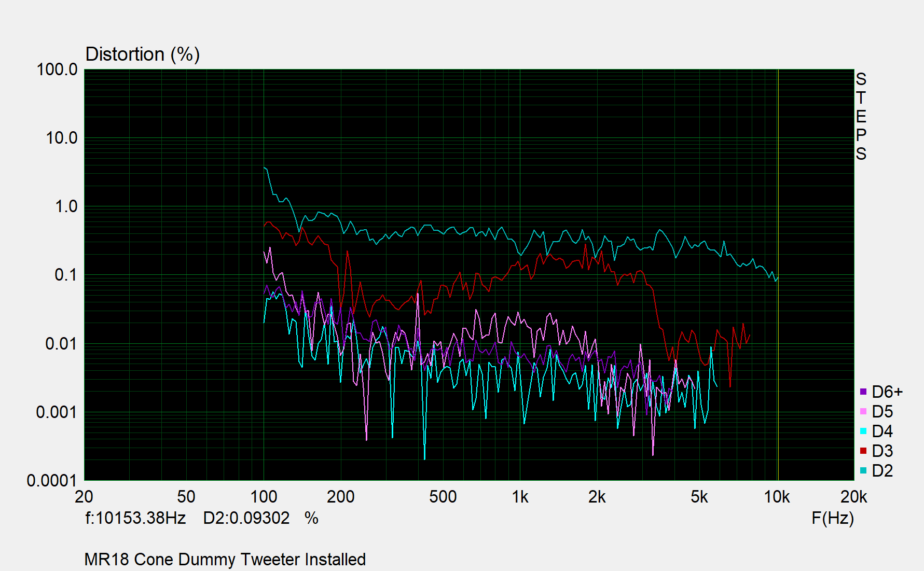
Task: Click the 500 x-axis tick label
Action: click(443, 497)
